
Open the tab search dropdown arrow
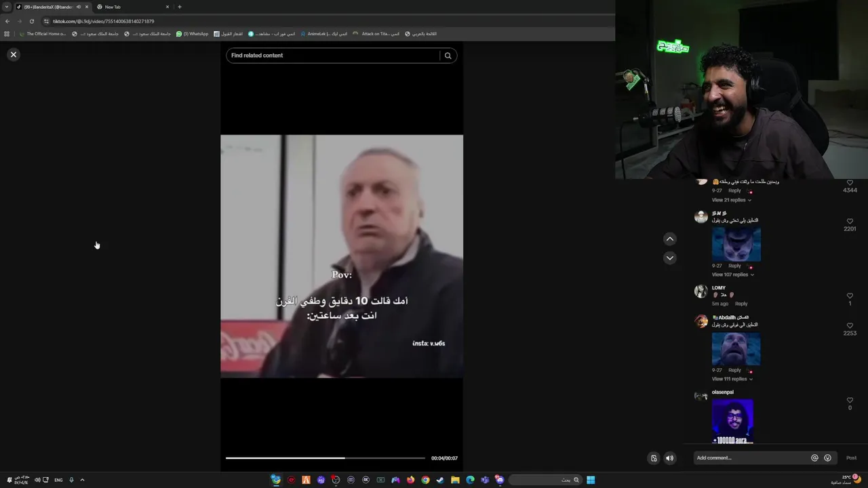pos(7,7)
